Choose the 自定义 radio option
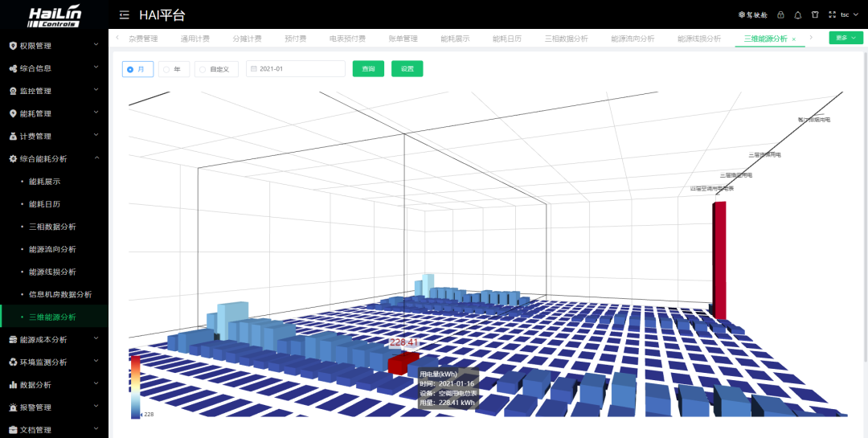Viewport: 868px width, 438px height. (x=215, y=69)
